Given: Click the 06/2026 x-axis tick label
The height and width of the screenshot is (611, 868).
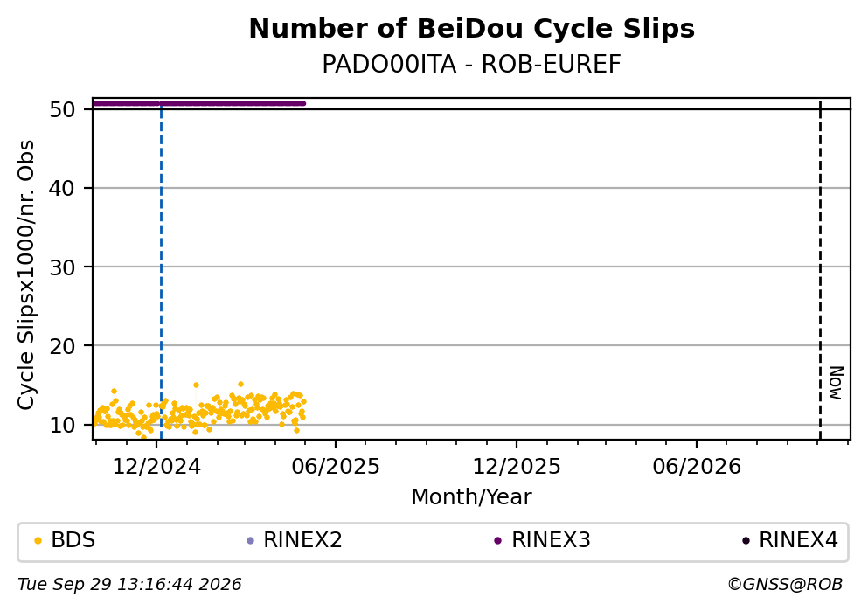Looking at the screenshot, I should click(697, 467).
